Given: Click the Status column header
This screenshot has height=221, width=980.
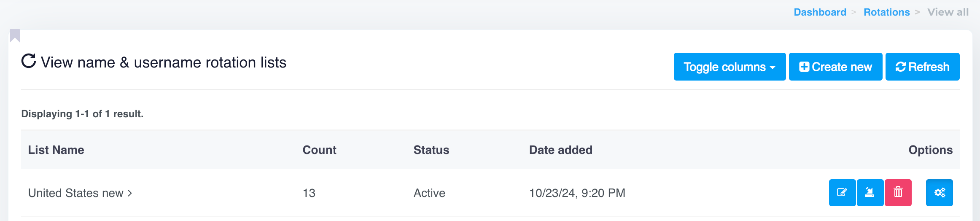Looking at the screenshot, I should (431, 150).
